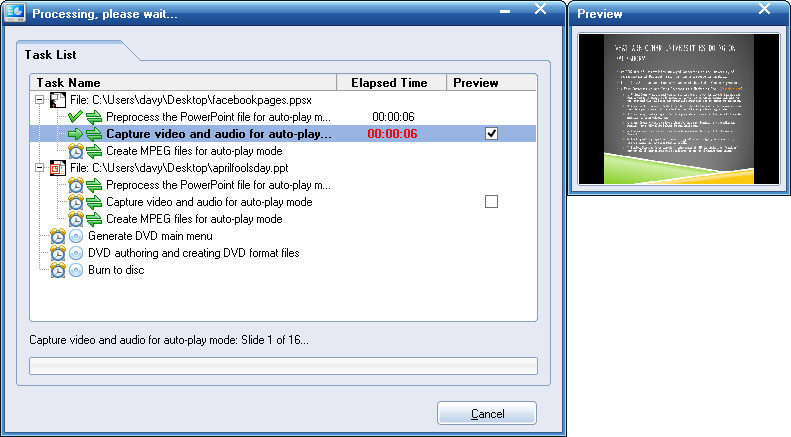Click the disc icon next to Generate DVD main menu

(76, 236)
